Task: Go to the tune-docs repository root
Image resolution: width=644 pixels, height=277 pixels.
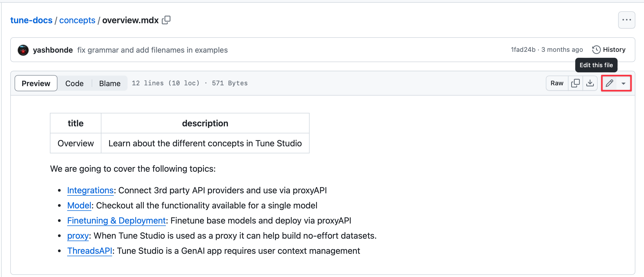Action: point(31,20)
